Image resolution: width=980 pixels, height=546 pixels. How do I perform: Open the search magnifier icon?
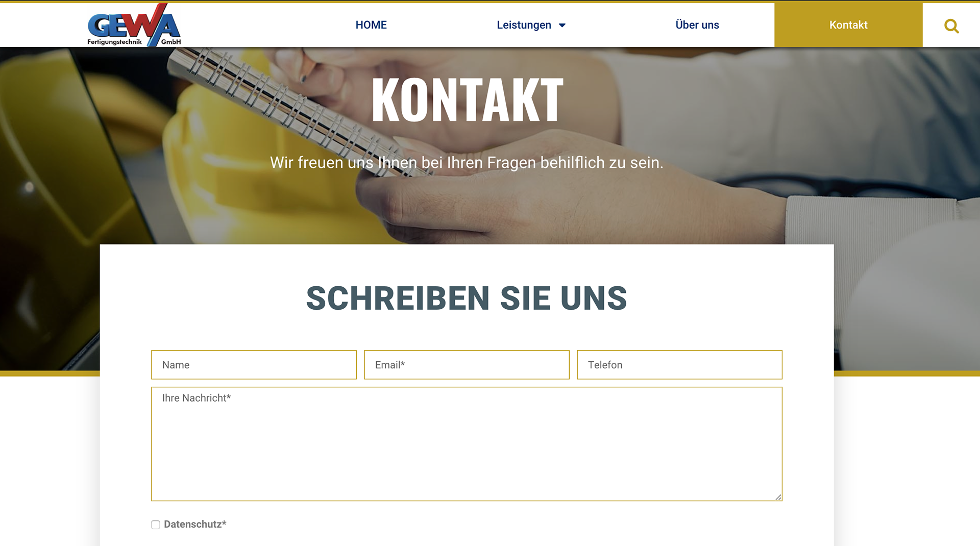951,26
